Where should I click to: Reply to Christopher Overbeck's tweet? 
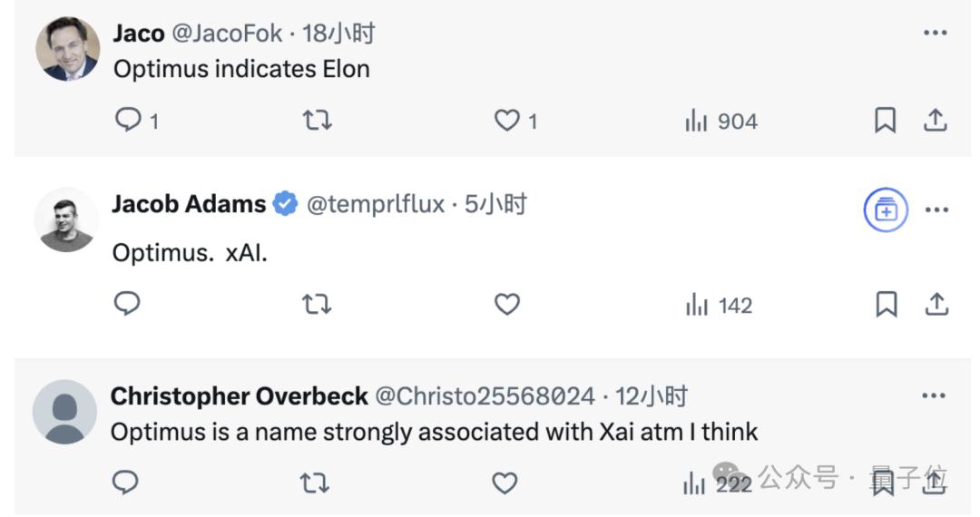tap(125, 483)
